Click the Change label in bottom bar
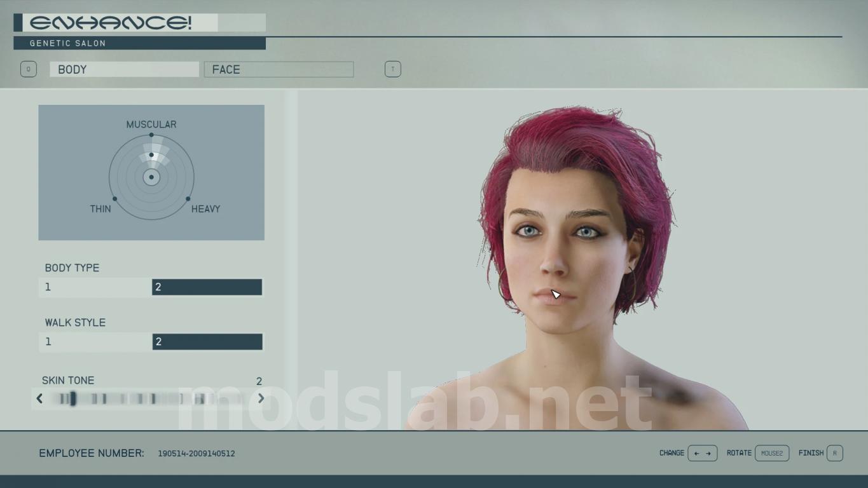Viewport: 868px width, 488px height. coord(672,453)
